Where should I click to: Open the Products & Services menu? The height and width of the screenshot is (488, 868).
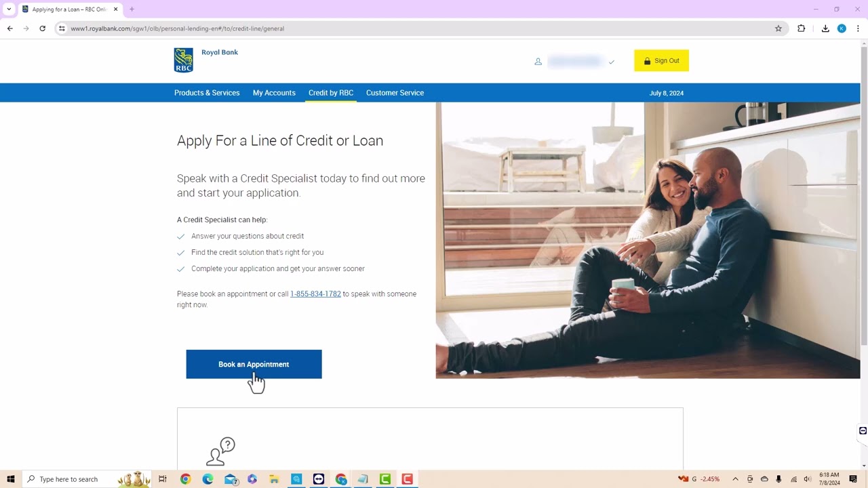(x=207, y=93)
